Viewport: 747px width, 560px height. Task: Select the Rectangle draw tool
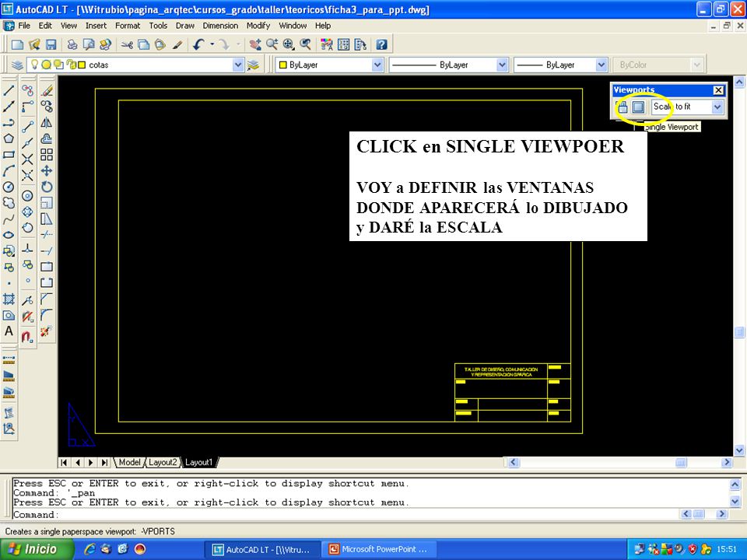click(x=9, y=155)
